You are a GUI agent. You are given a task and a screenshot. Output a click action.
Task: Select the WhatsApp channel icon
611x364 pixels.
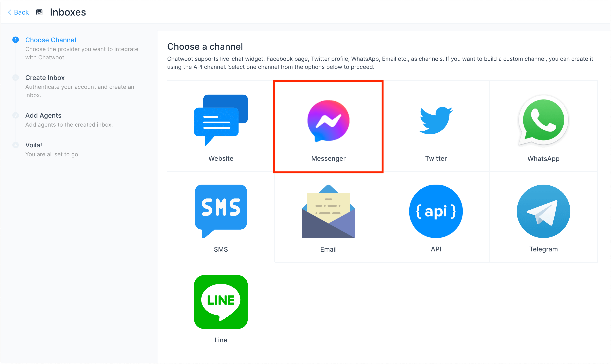click(543, 120)
